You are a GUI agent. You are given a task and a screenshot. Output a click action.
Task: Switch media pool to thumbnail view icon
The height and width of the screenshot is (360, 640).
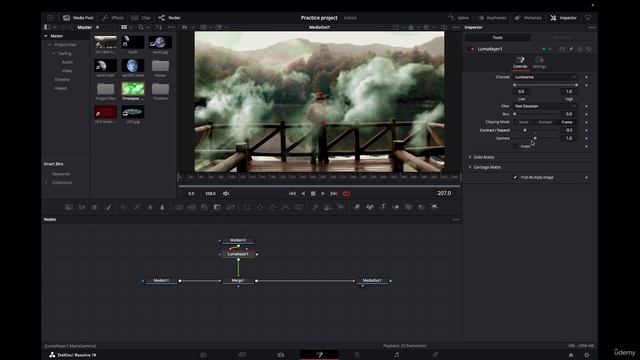tap(124, 27)
